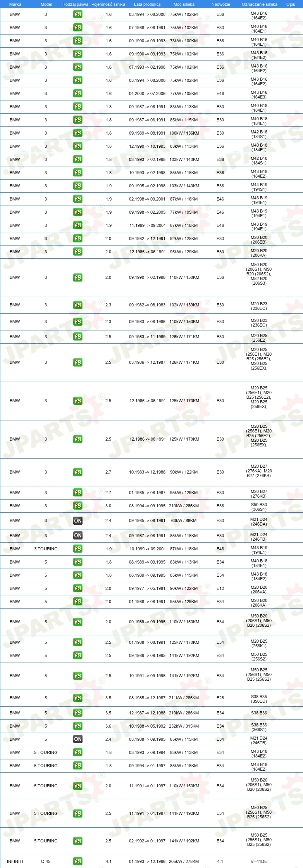Click the Model column header
The width and height of the screenshot is (303, 868).
pyautogui.click(x=46, y=4)
